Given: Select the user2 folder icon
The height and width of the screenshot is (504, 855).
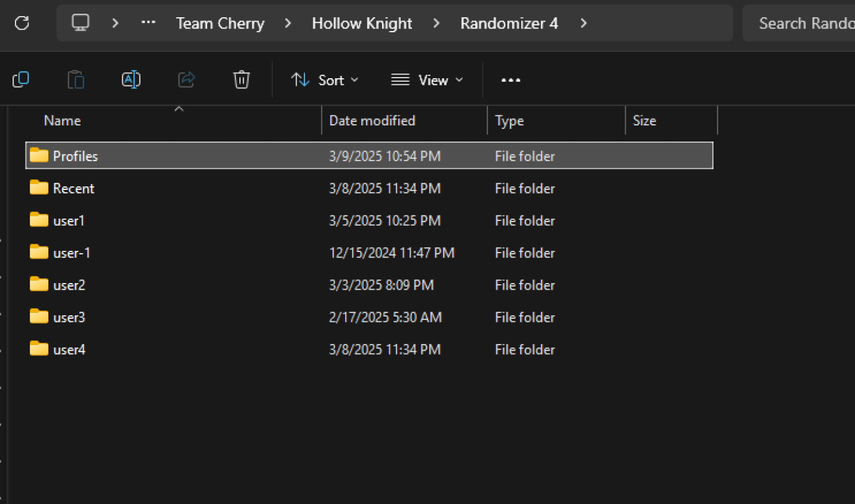Looking at the screenshot, I should pos(39,284).
